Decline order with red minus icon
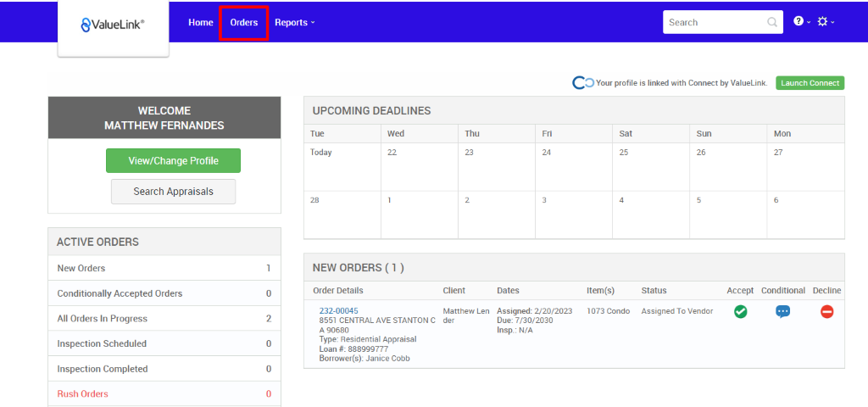 (826, 312)
